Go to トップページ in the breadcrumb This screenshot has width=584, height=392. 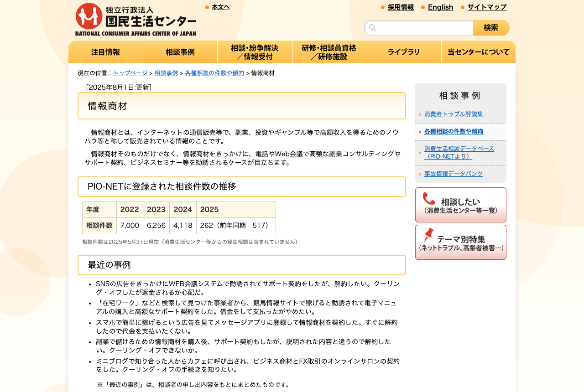130,73
